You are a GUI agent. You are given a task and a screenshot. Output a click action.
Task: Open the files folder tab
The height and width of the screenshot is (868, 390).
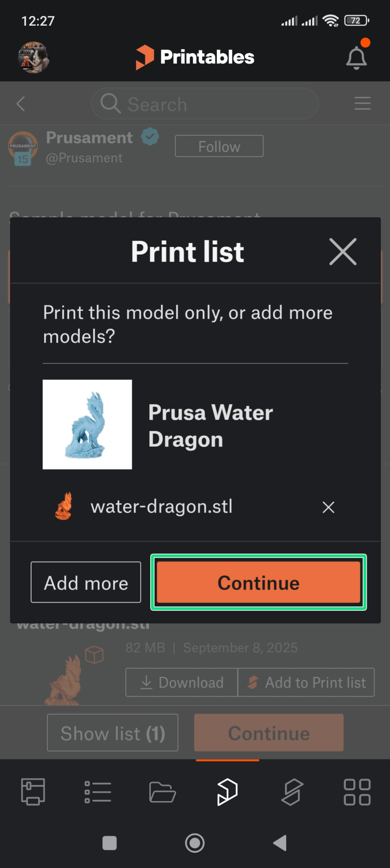[162, 792]
